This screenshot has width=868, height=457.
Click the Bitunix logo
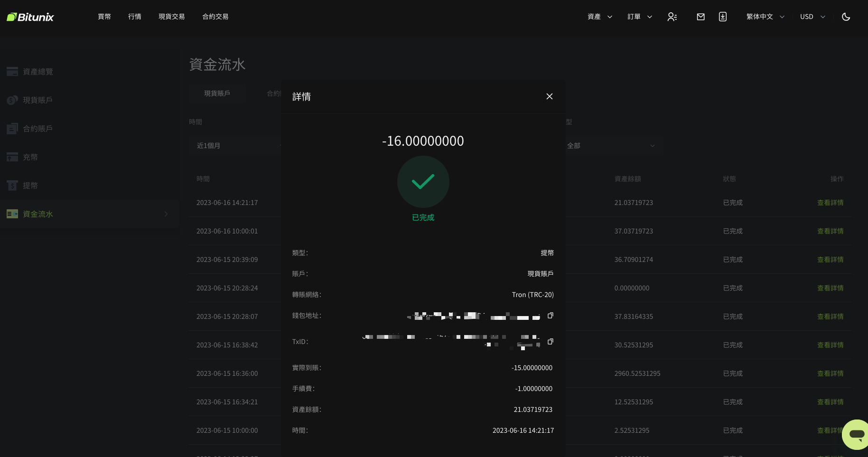(30, 17)
